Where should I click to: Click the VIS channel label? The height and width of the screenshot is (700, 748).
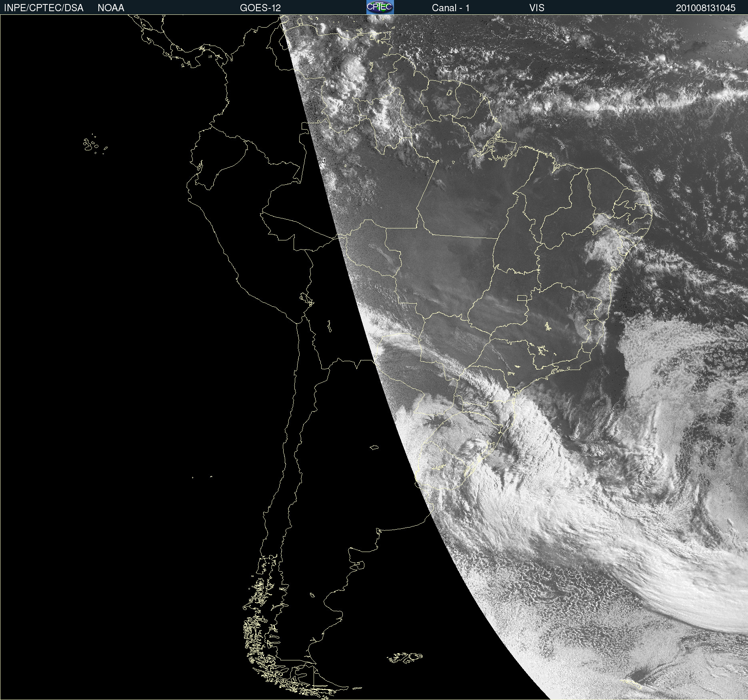coord(537,8)
